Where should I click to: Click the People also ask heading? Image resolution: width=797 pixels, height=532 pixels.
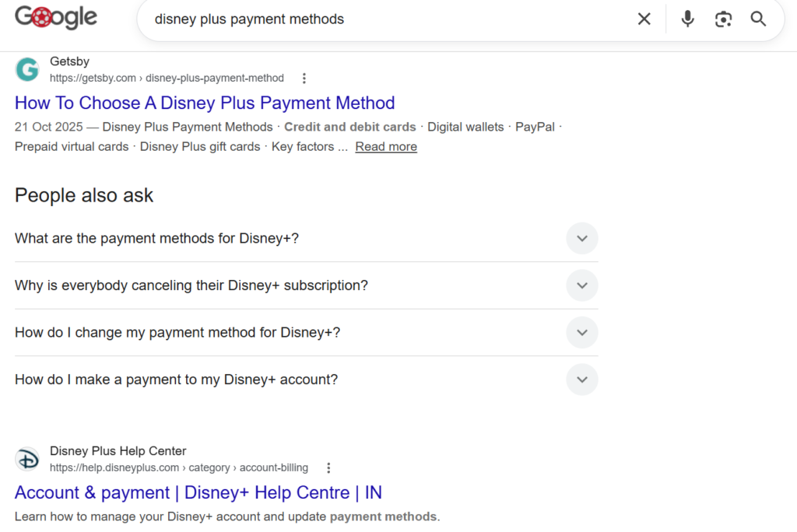tap(84, 195)
